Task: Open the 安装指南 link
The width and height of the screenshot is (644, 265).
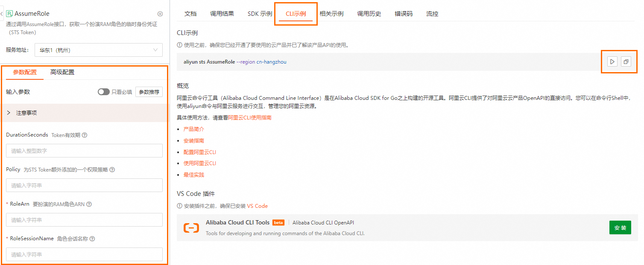Action: pyautogui.click(x=194, y=140)
